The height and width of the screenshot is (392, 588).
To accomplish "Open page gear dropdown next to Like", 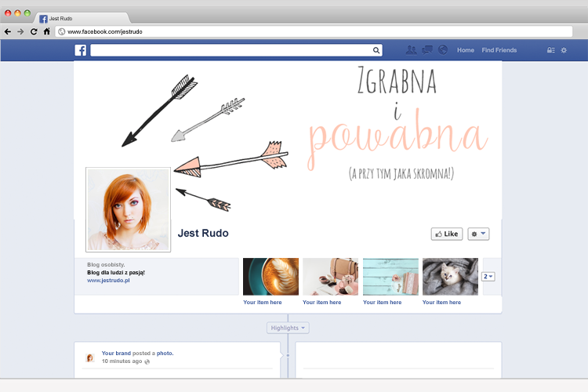I will click(478, 234).
